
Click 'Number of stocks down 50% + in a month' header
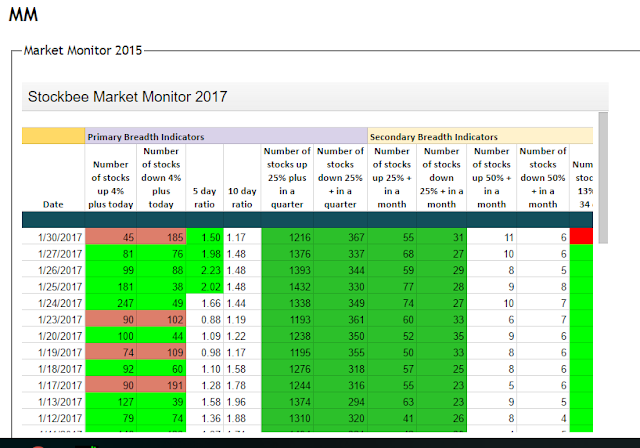[543, 177]
